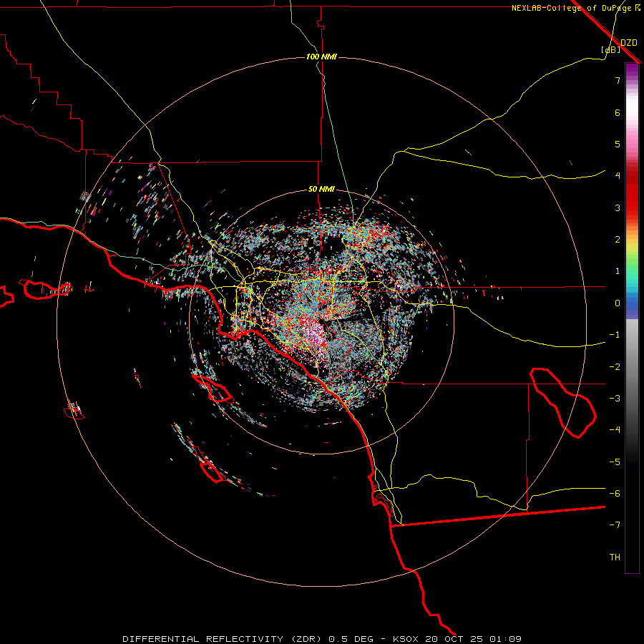The width and height of the screenshot is (644, 644).
Task: Click the 1 tick label on color scale
Action: (x=618, y=271)
